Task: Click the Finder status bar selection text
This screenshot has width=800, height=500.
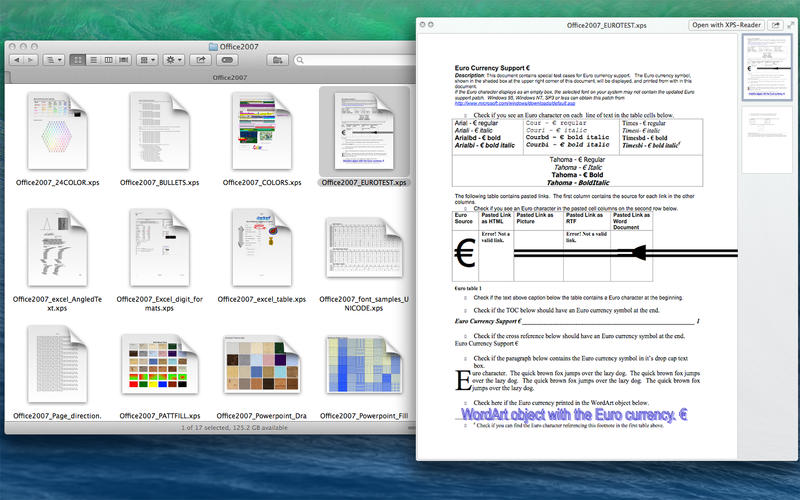Action: click(x=234, y=428)
